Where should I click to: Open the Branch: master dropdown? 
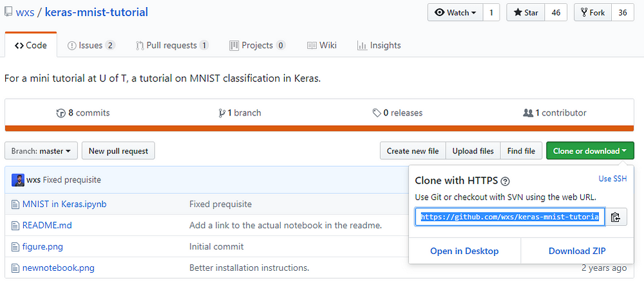click(x=41, y=151)
